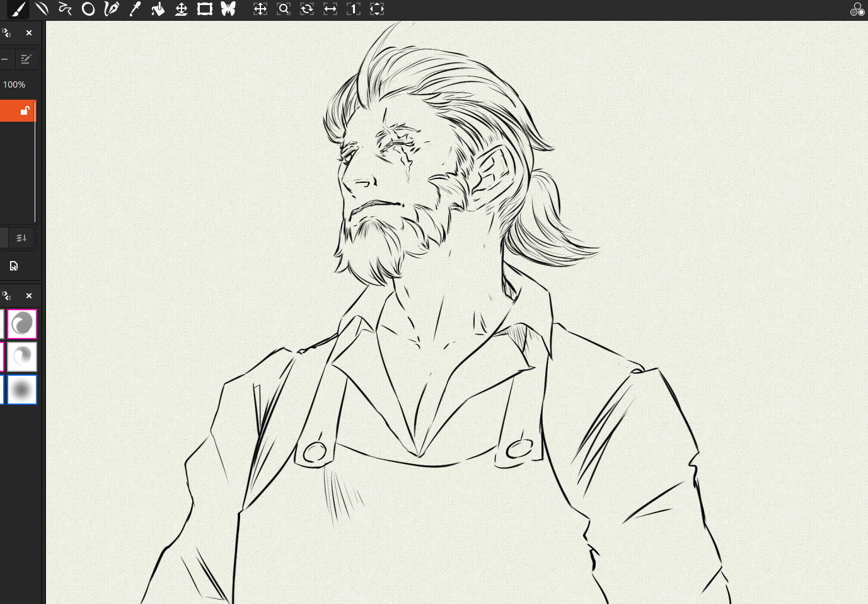
Task: Select the Pen nib tool
Action: 112,9
